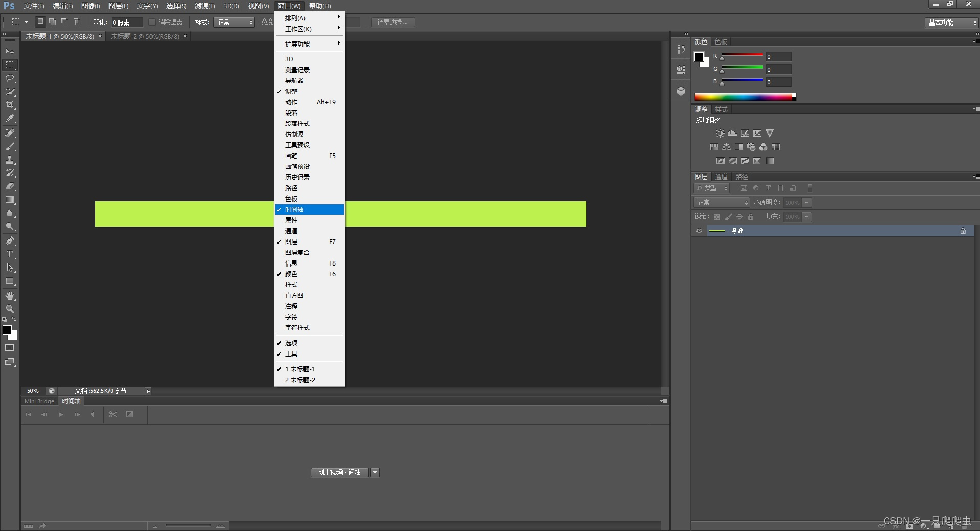The height and width of the screenshot is (531, 980).
Task: Select the Rectangular Marquee tool
Action: [10, 65]
